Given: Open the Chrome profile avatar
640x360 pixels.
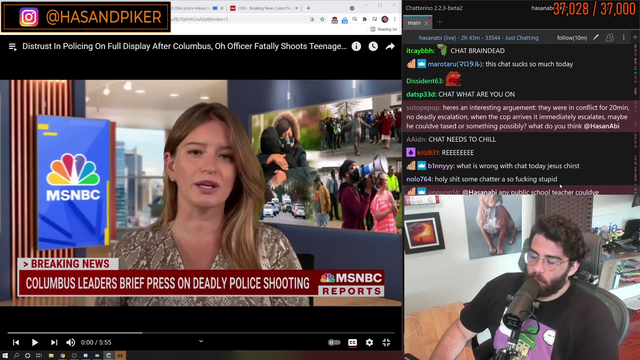Looking at the screenshot, I should pos(385,19).
